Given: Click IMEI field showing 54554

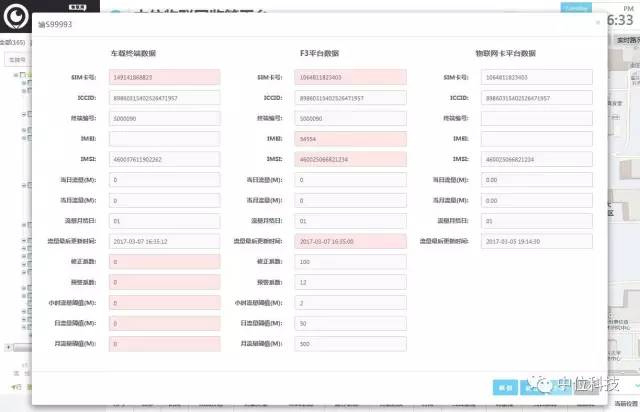Looking at the screenshot, I should click(x=351, y=139).
